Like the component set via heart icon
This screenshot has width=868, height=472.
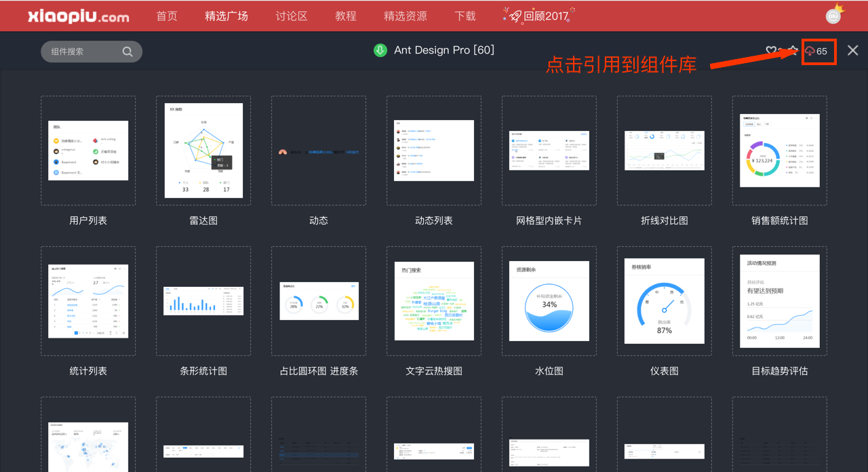(771, 51)
